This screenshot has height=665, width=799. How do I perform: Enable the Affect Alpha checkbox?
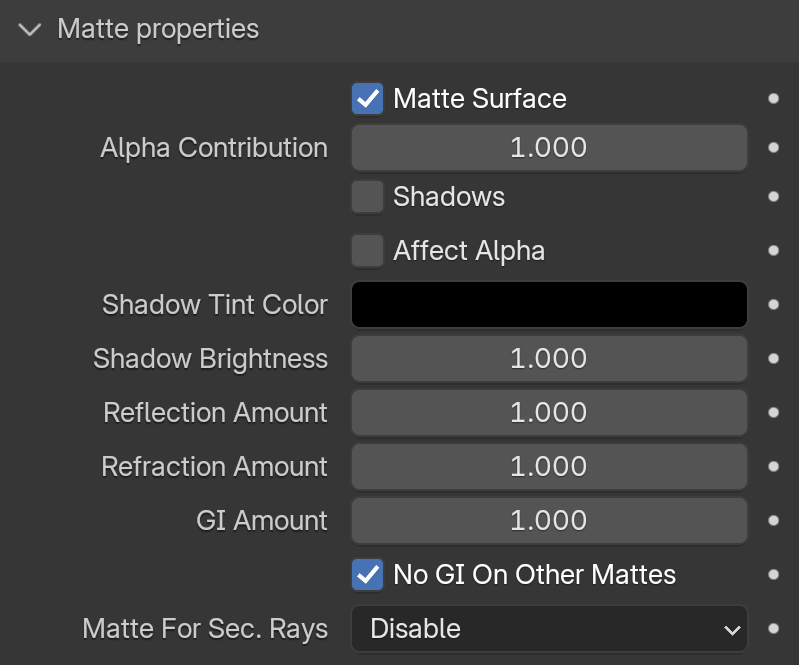click(x=367, y=251)
